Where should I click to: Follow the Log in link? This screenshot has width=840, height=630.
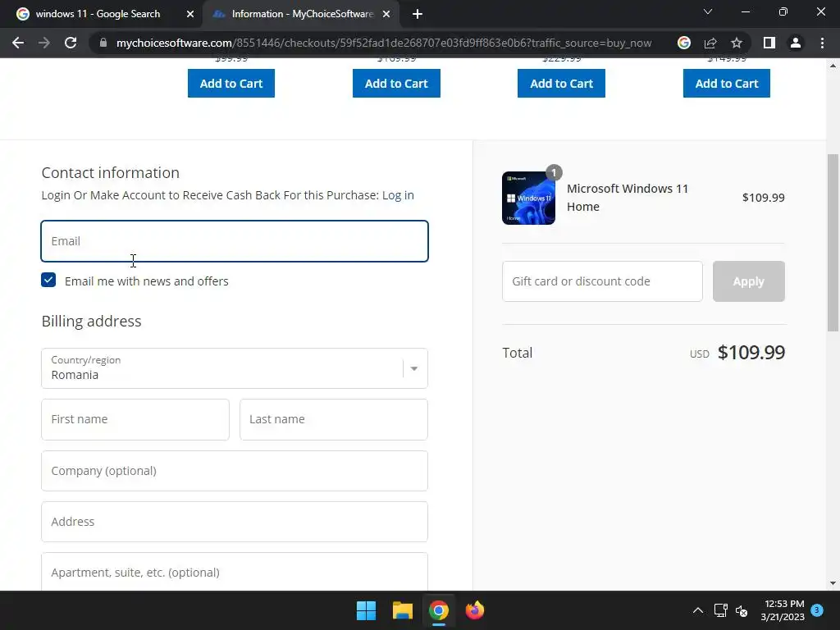398,195
